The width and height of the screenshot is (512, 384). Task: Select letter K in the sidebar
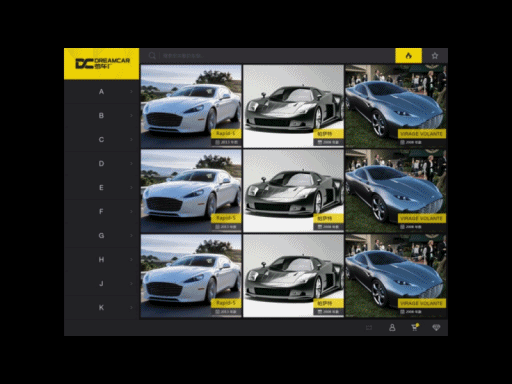[x=101, y=308]
